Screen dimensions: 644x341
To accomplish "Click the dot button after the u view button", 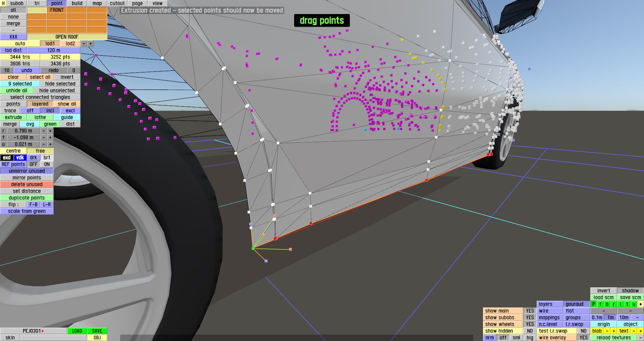I will [x=641, y=304].
